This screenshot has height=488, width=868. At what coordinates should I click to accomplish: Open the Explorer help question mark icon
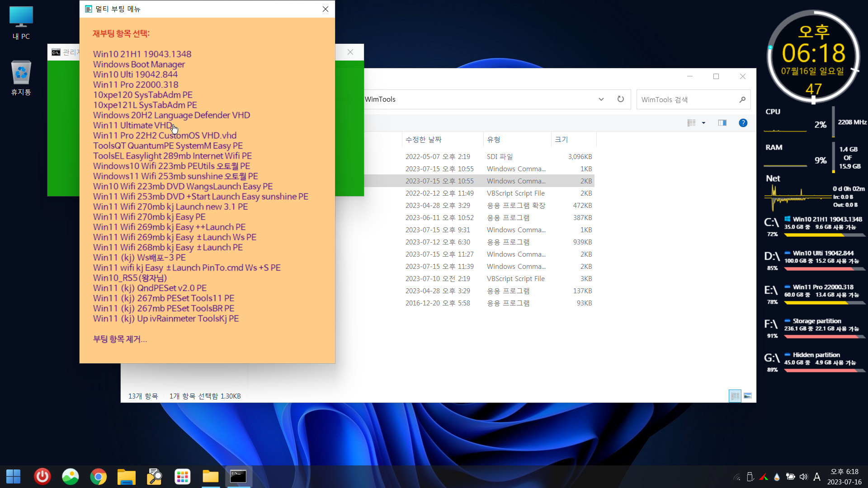point(743,123)
